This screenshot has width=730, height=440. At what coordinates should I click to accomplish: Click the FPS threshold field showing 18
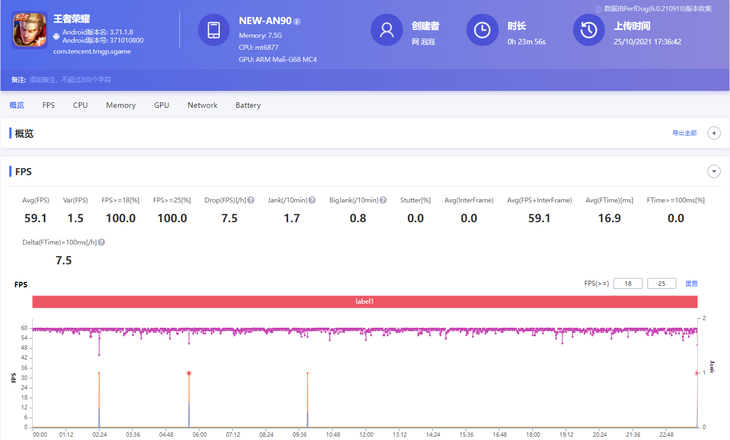tap(628, 284)
